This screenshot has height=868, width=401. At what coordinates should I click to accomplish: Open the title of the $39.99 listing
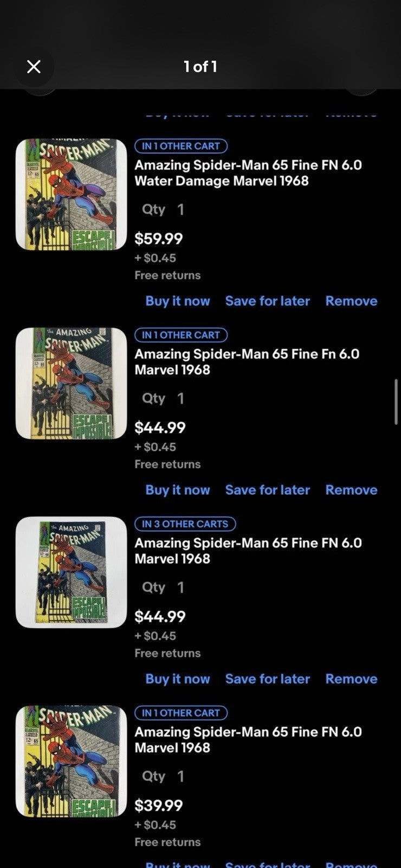click(248, 739)
